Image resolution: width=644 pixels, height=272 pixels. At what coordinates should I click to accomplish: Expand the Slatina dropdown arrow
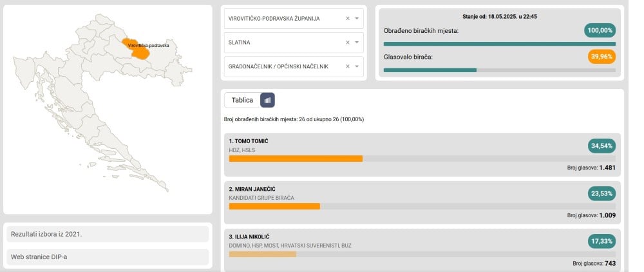click(x=357, y=43)
